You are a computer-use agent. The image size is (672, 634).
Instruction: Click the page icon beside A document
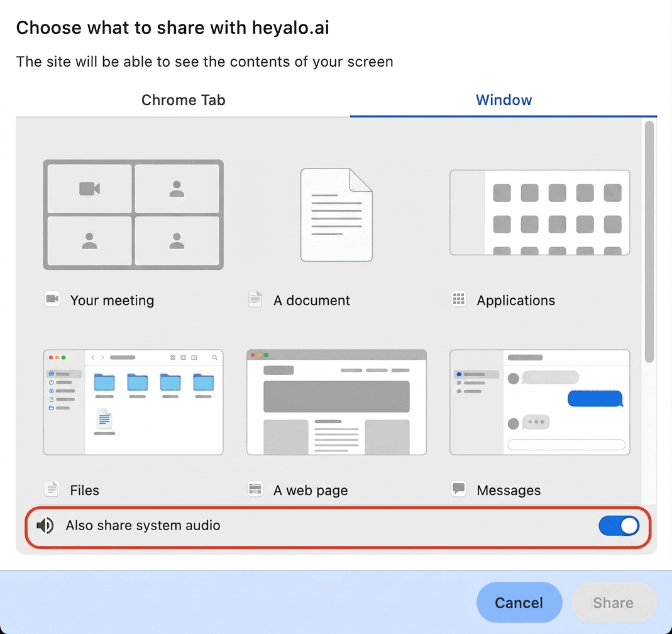click(x=255, y=299)
